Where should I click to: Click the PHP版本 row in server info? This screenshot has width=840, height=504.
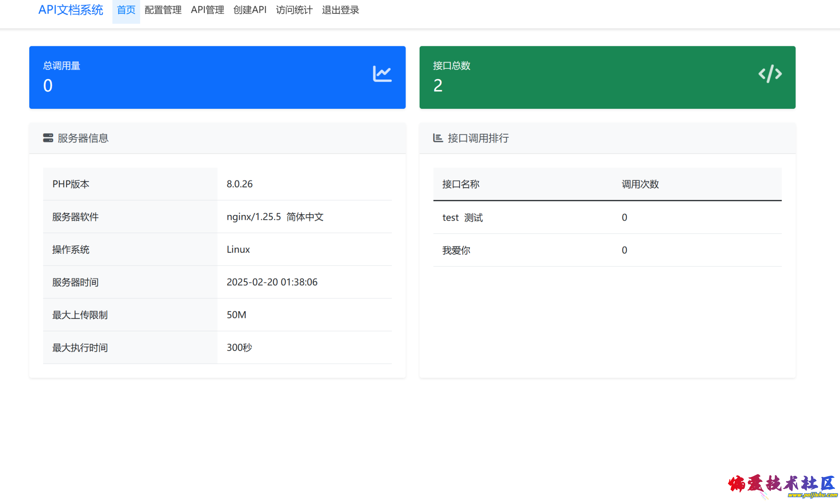coord(71,184)
